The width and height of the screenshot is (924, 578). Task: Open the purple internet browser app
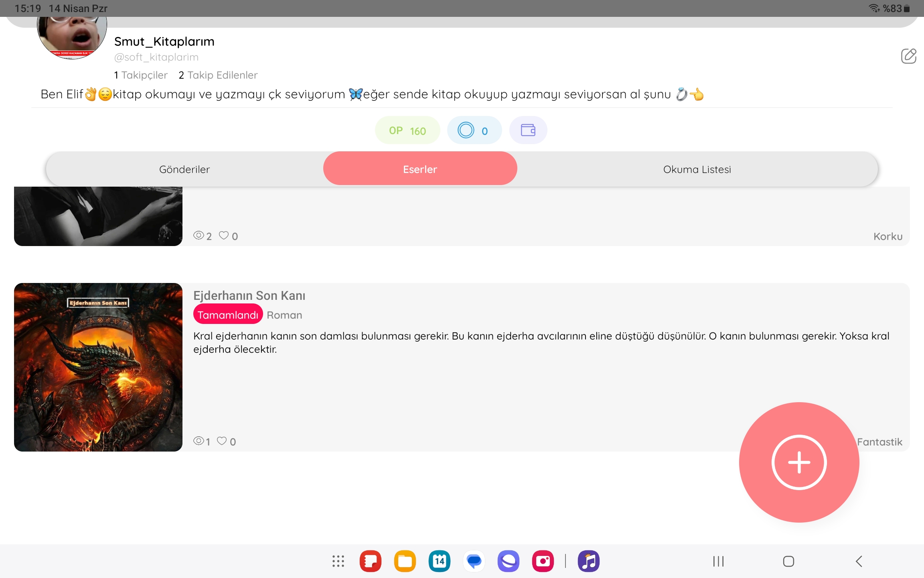(x=509, y=561)
